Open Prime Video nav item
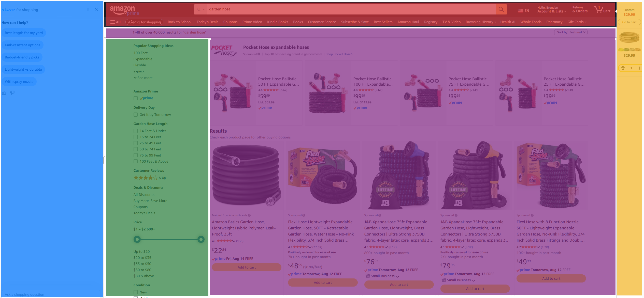This screenshot has width=644, height=298. point(252,22)
